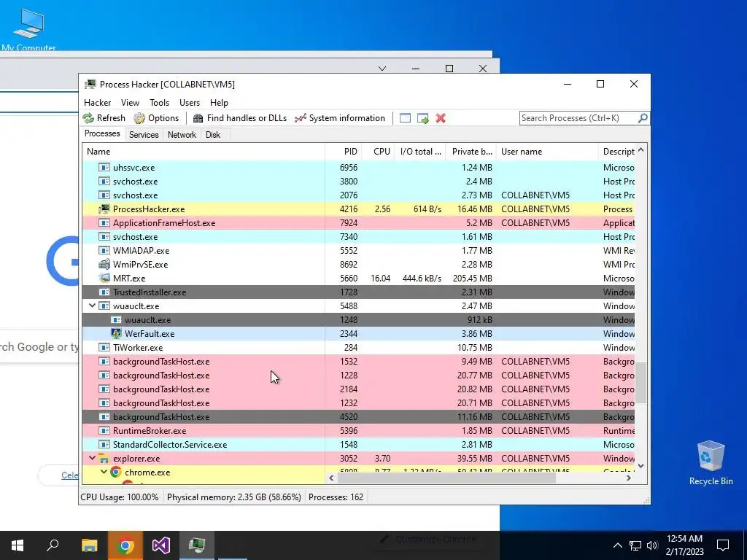Click the vertical scrollbar thumb

[640, 382]
